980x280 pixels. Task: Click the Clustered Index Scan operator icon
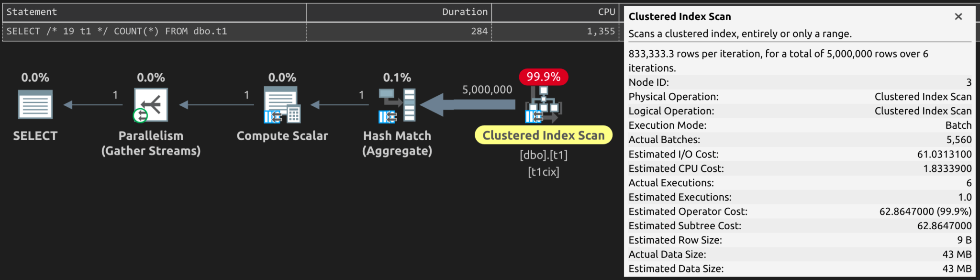coord(543,105)
